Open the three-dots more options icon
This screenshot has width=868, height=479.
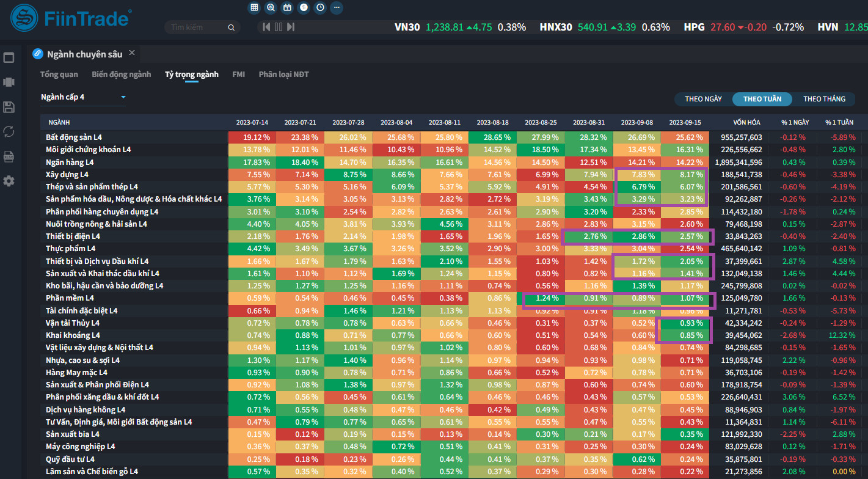(x=337, y=8)
